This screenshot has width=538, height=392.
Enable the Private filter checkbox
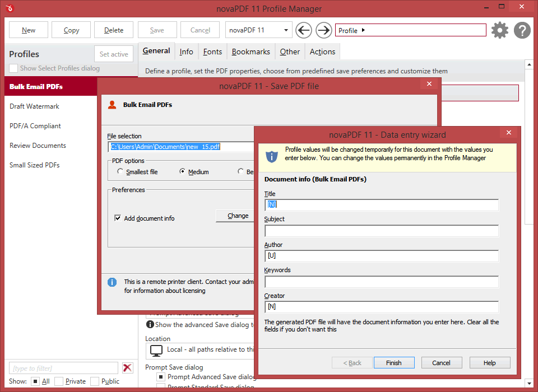coord(59,381)
